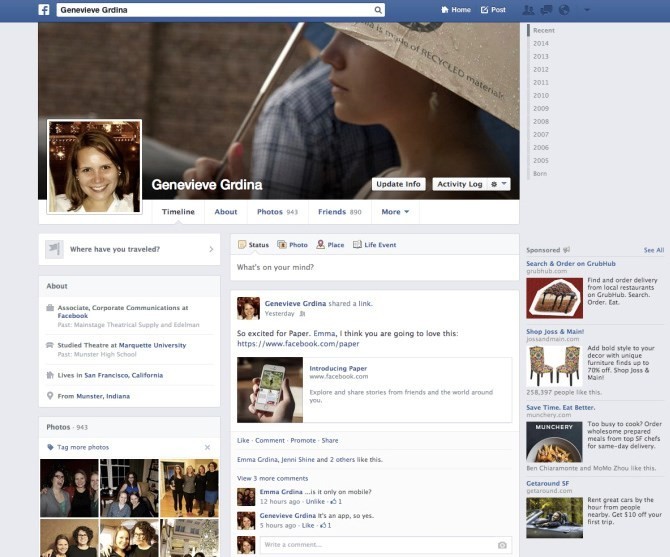Open the Facebook employer link in About
This screenshot has height=557, width=670.
click(73, 316)
